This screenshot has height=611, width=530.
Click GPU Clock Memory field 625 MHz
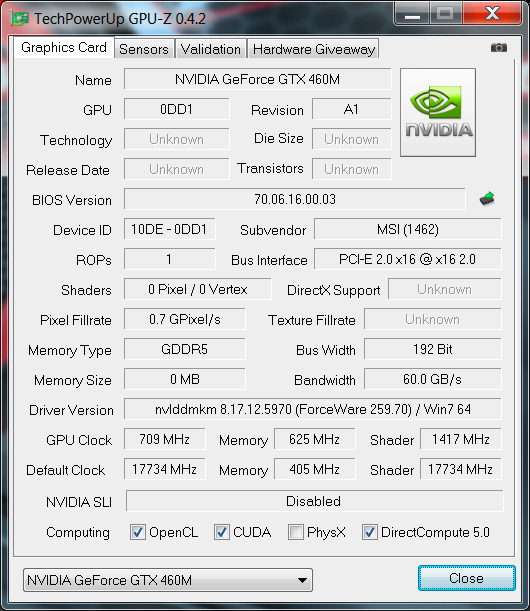(314, 439)
